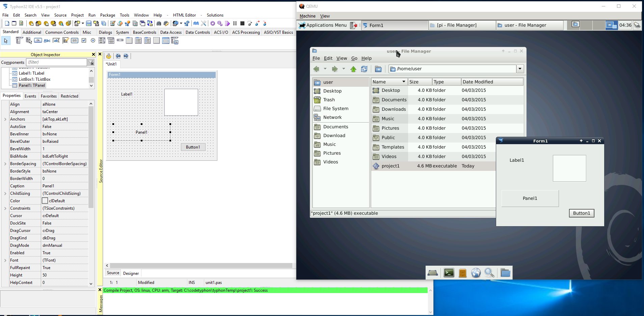644x316 pixels.
Task: Select TMainMenu component in Standard palette
Action: pos(19,41)
